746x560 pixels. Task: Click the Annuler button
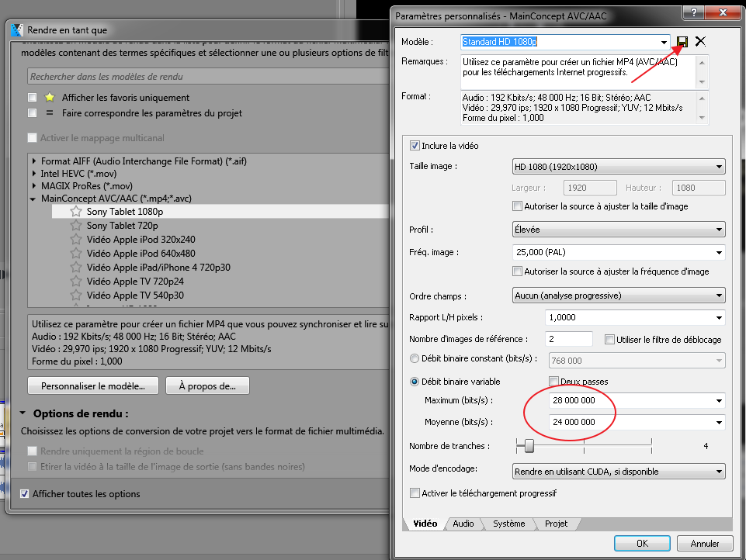(x=705, y=544)
